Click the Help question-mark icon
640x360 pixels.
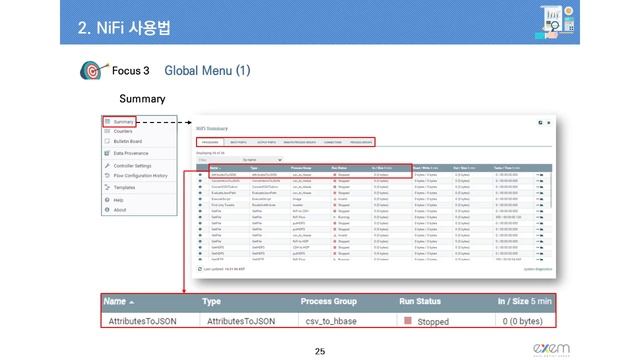(x=107, y=200)
